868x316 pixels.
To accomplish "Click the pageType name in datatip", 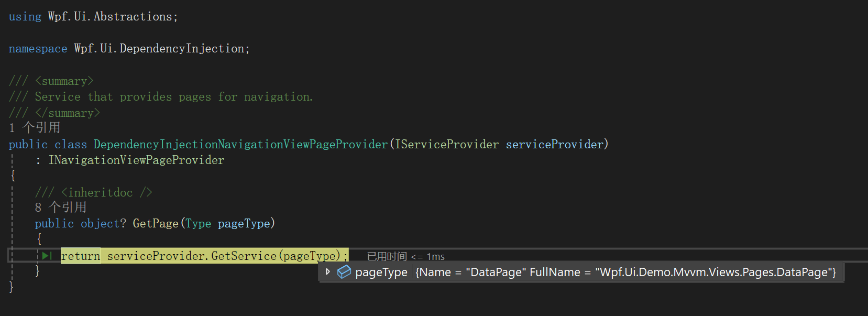I will point(381,273).
